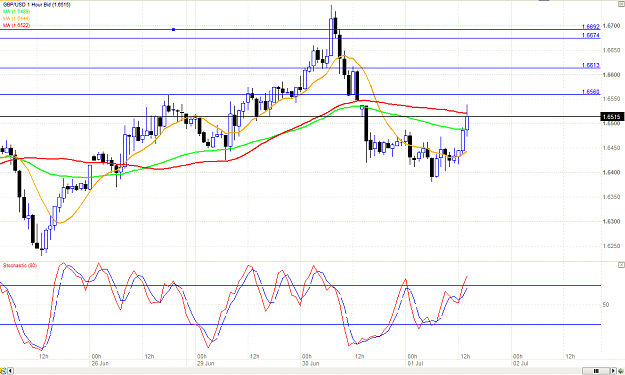The image size is (625, 375).
Task: Click the green arrow icon at bottom right
Action: (621, 371)
